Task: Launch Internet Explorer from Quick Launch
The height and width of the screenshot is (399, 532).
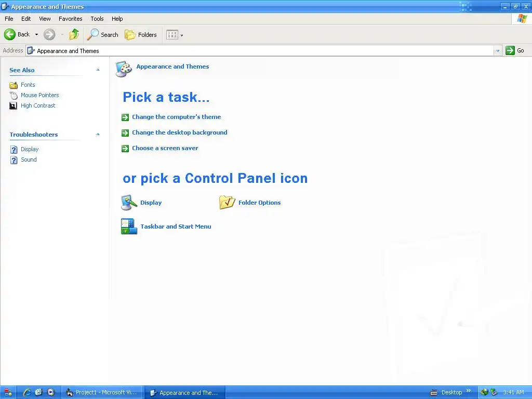Action: (27, 393)
